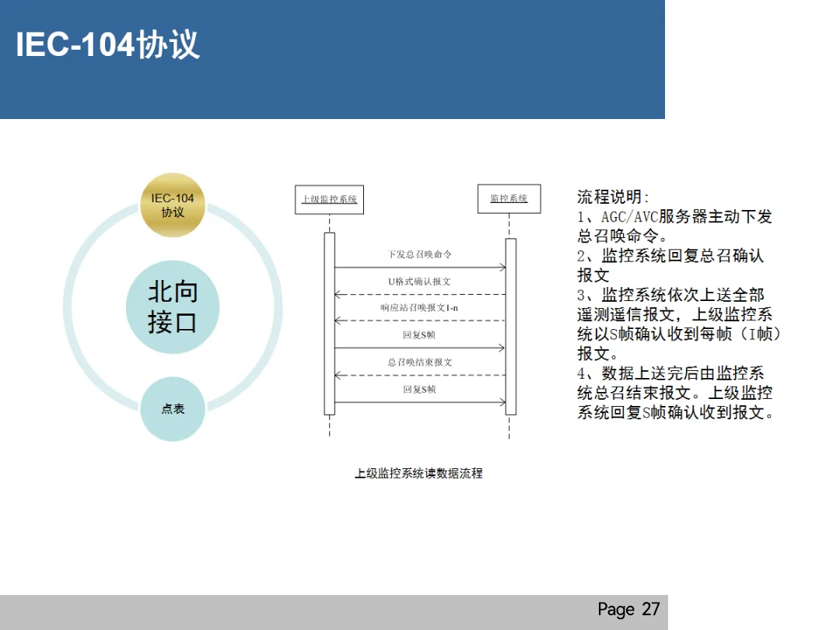Click the lower 回复S帧 label
The image size is (840, 630).
pyautogui.click(x=419, y=387)
